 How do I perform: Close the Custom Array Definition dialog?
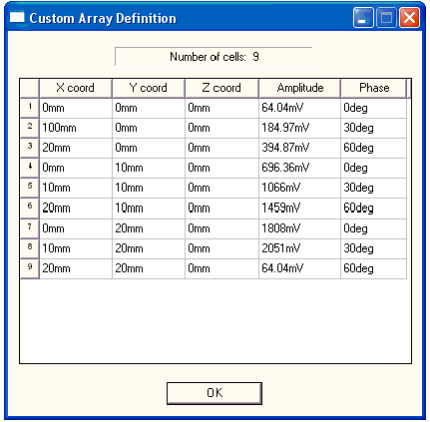(x=410, y=17)
